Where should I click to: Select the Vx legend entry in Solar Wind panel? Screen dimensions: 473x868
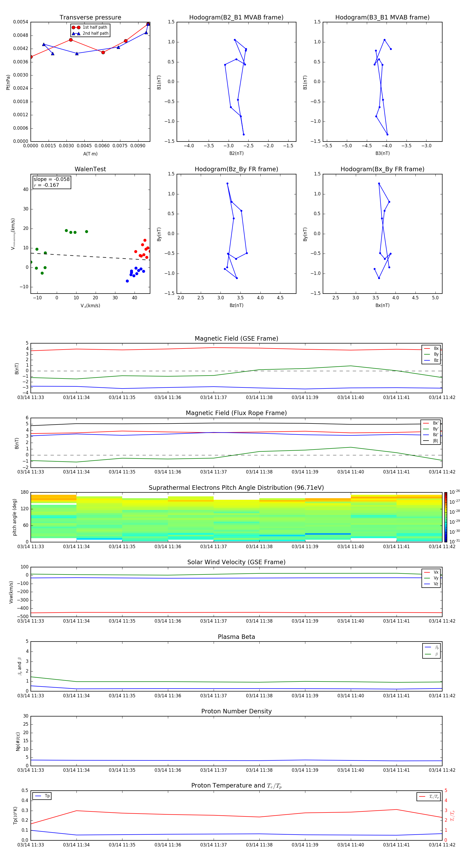[x=431, y=572]
